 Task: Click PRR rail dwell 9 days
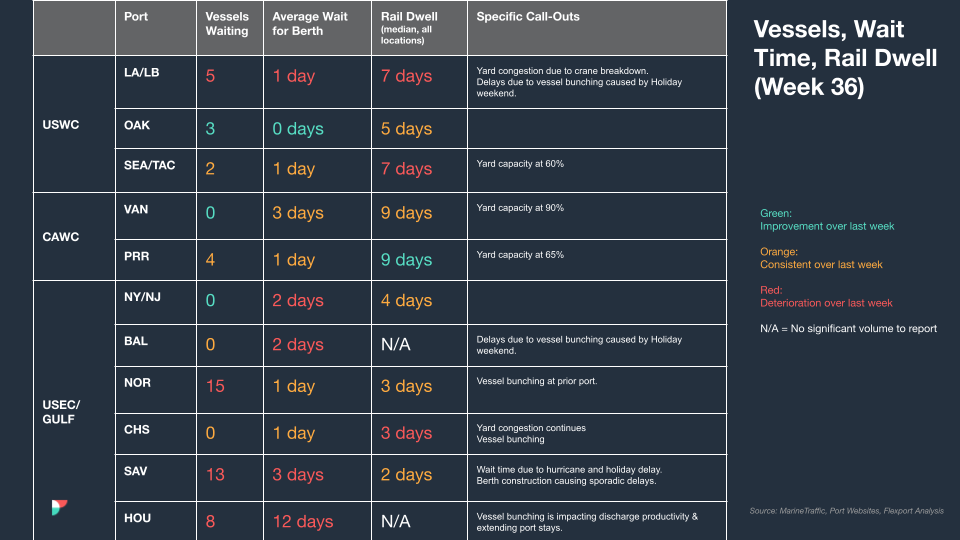tap(407, 260)
